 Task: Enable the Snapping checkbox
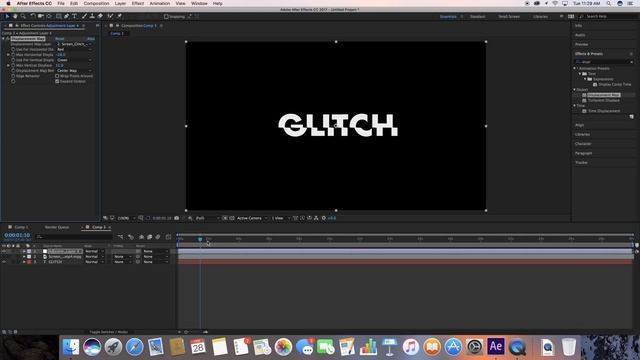coord(166,17)
